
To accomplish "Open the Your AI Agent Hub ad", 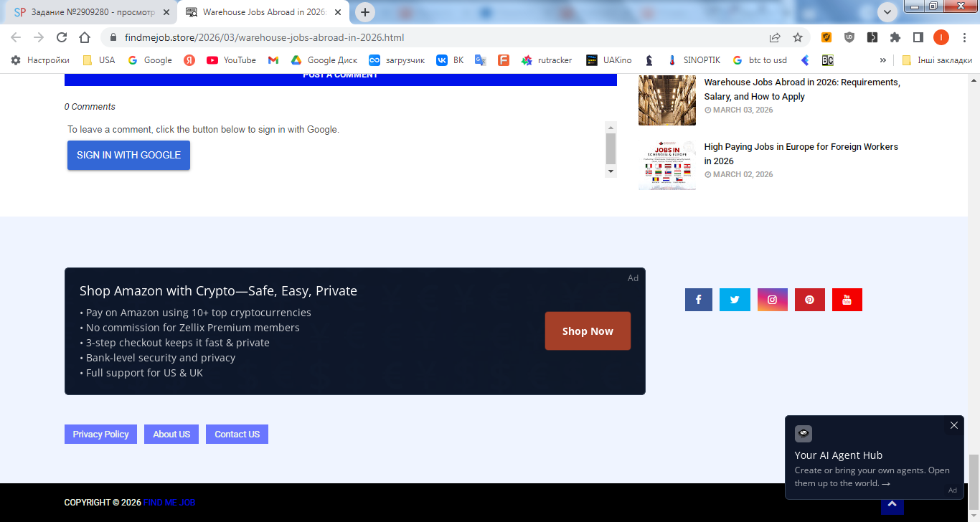I will coord(874,457).
